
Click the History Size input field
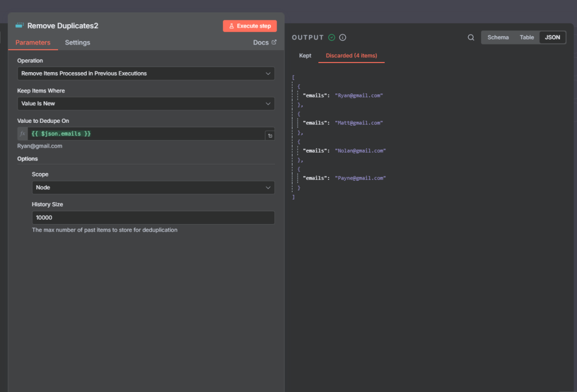(x=153, y=218)
